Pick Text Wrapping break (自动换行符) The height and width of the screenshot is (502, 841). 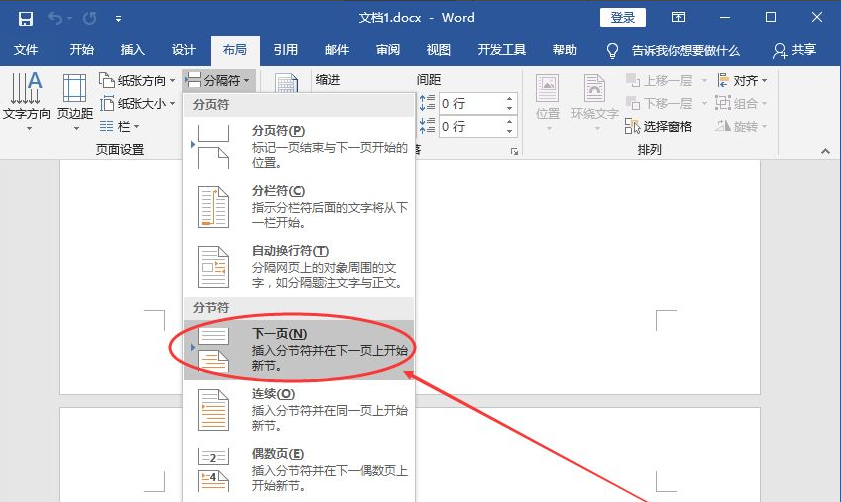click(x=213, y=266)
